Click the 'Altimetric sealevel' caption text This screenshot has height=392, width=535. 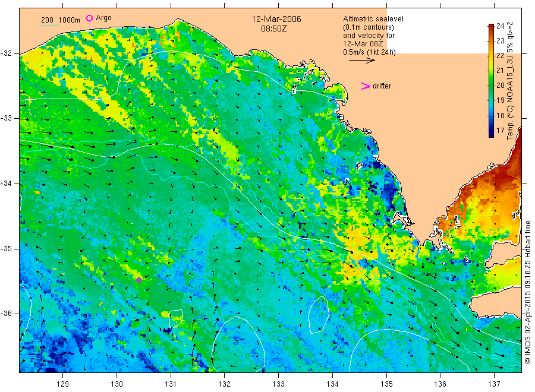click(x=373, y=19)
